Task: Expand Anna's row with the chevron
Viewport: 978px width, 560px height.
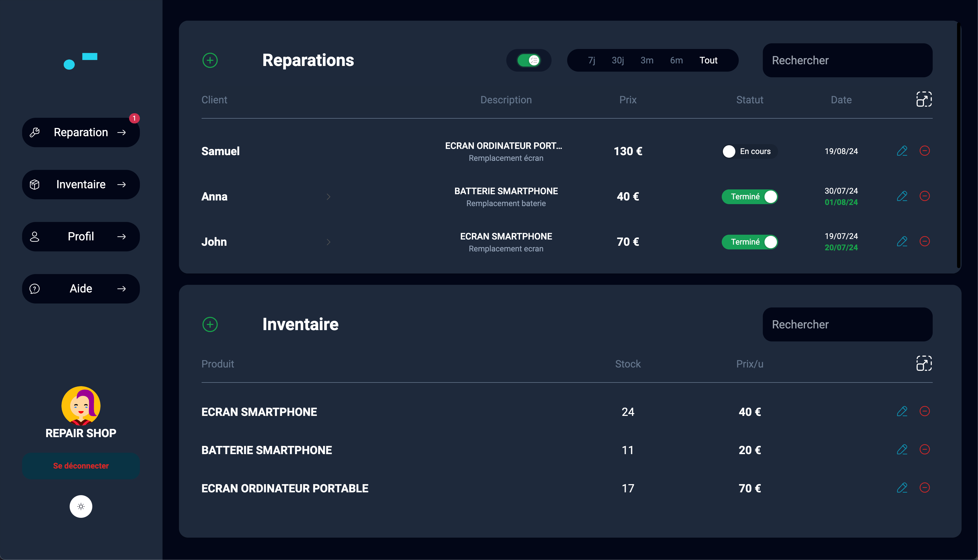Action: coord(328,196)
